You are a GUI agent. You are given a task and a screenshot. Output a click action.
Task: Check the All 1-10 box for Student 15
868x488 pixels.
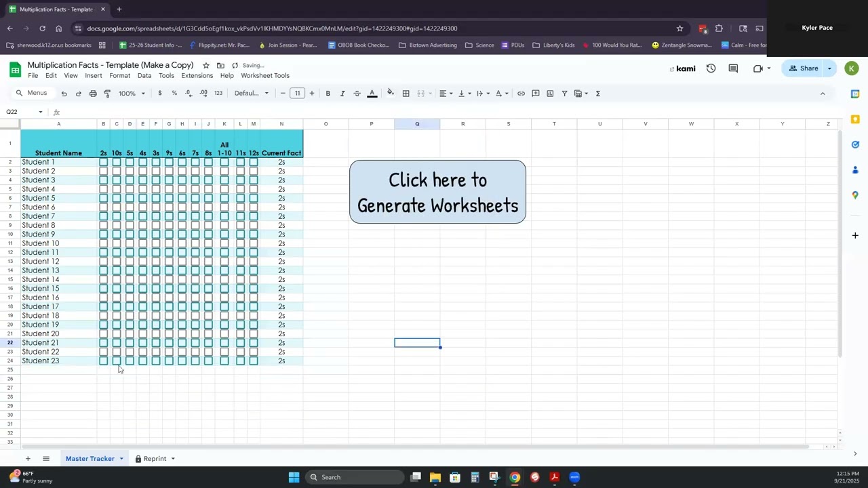click(224, 289)
